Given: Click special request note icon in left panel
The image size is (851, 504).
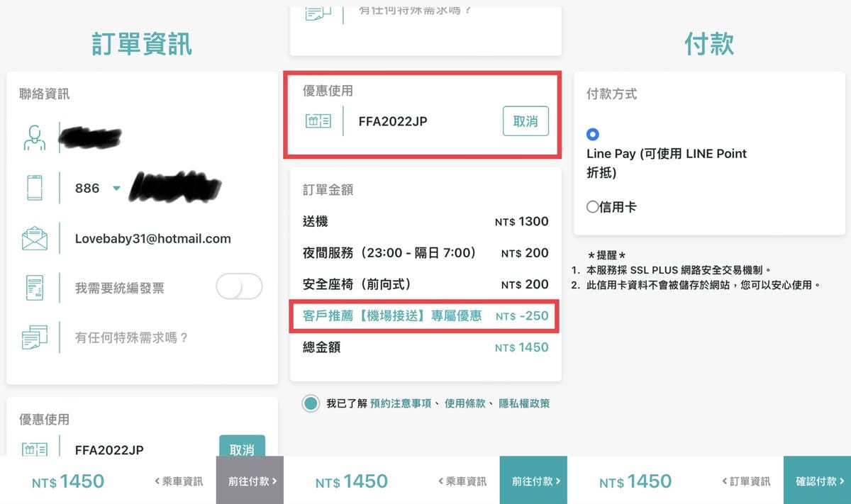Looking at the screenshot, I should (34, 337).
